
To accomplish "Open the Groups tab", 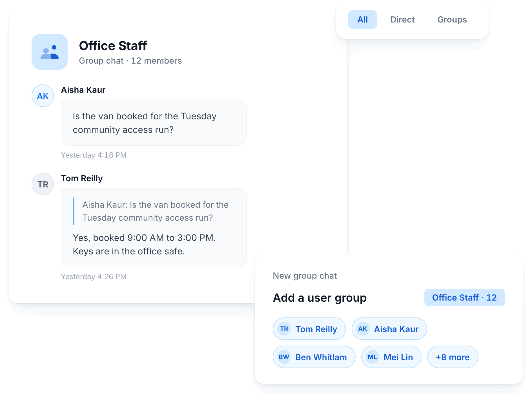I will click(452, 19).
